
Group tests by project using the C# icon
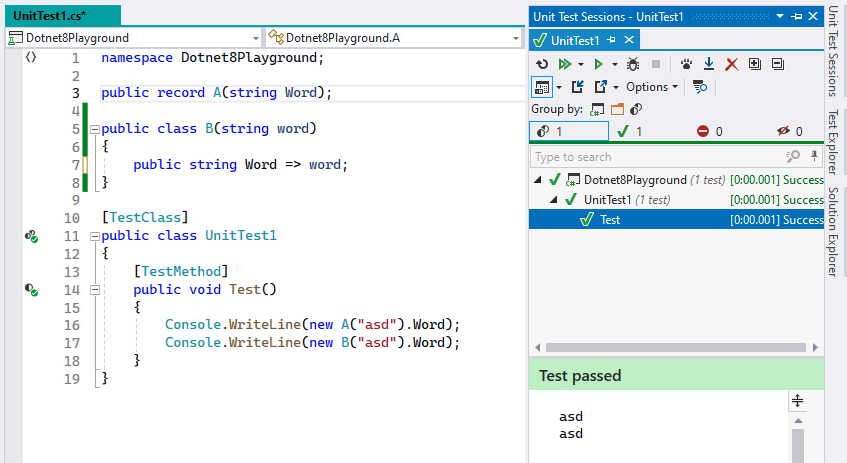(x=597, y=110)
